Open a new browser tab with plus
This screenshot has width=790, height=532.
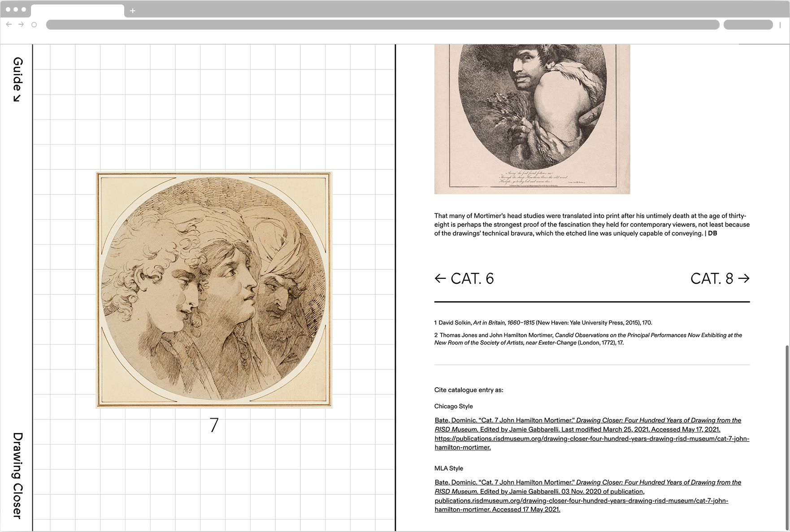coord(132,11)
